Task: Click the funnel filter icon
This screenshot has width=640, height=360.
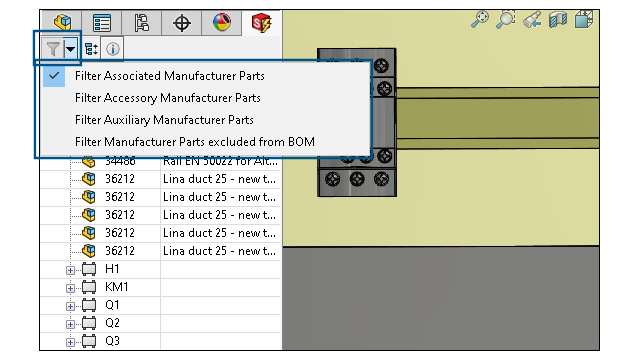Action: click(53, 49)
